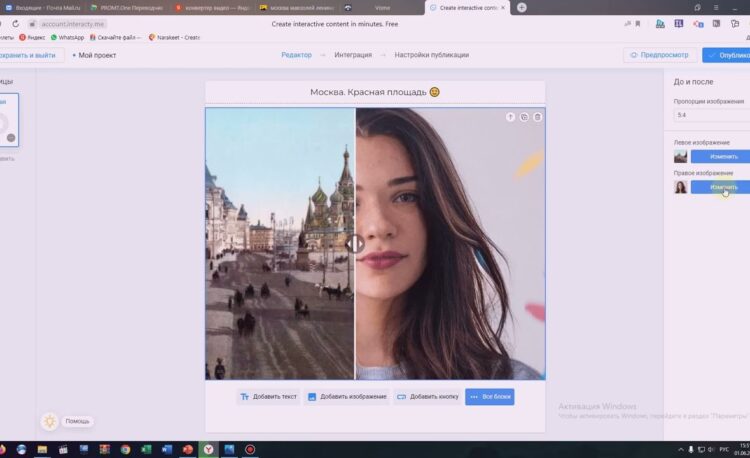The height and width of the screenshot is (458, 750).
Task: Click the Предпросмотр button
Action: point(660,55)
